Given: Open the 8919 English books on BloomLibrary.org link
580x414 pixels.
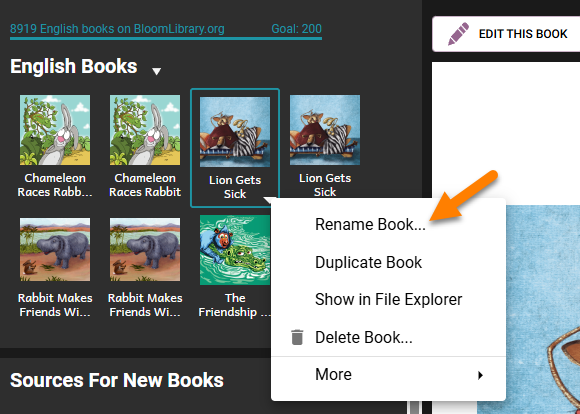Looking at the screenshot, I should click(x=117, y=29).
